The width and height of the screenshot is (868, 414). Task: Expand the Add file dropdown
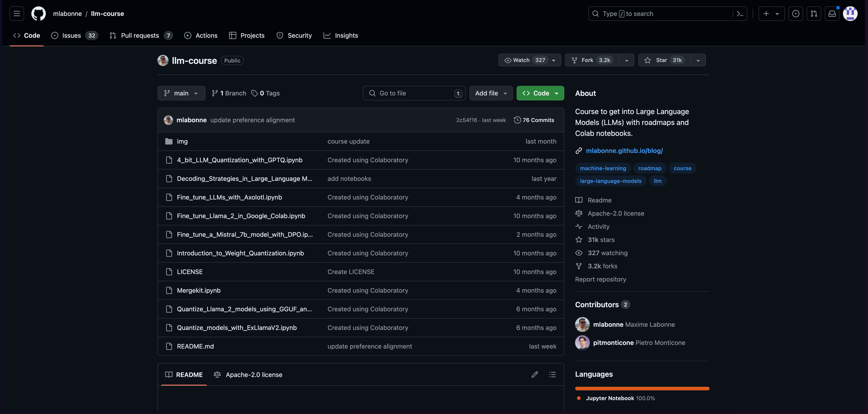coord(491,93)
